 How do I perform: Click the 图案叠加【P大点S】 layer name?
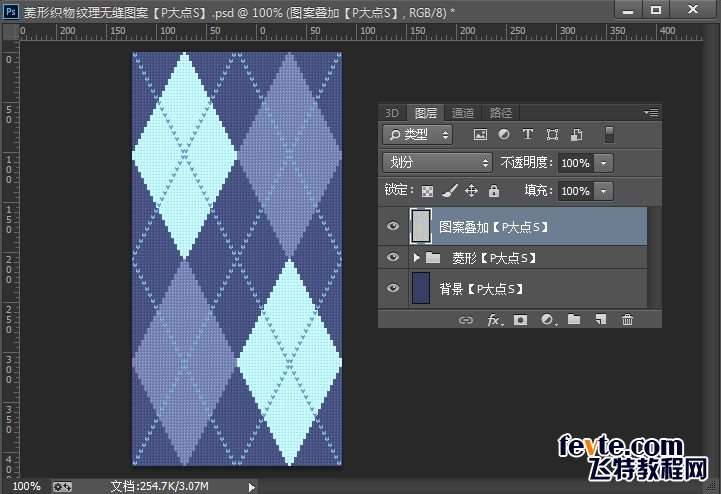(494, 227)
